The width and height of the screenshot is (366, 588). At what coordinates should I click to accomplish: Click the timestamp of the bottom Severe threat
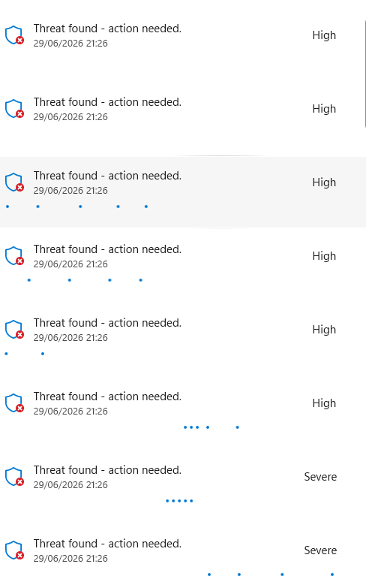pos(70,559)
